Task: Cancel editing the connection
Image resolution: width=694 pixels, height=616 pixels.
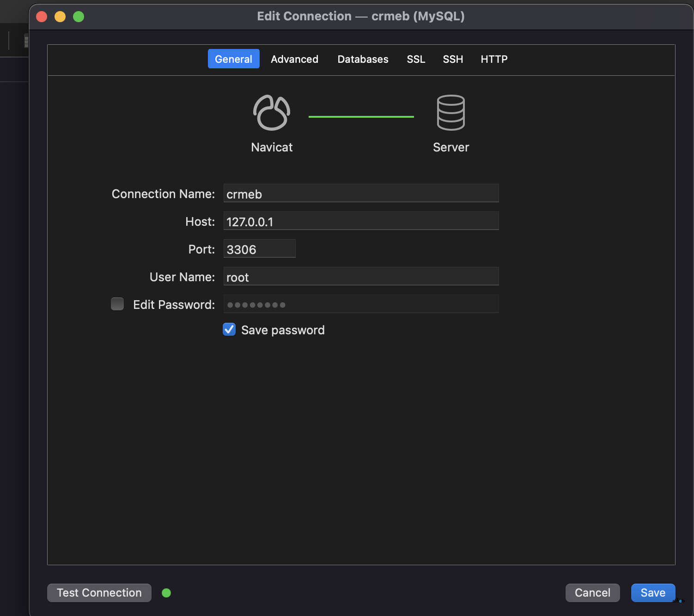Action: point(593,593)
